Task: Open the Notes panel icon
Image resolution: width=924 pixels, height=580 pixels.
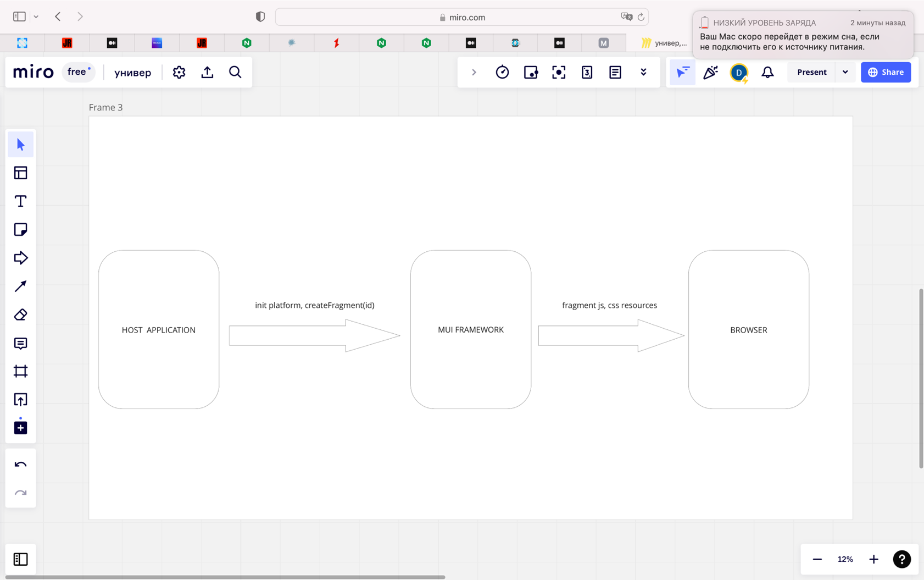Action: [615, 72]
